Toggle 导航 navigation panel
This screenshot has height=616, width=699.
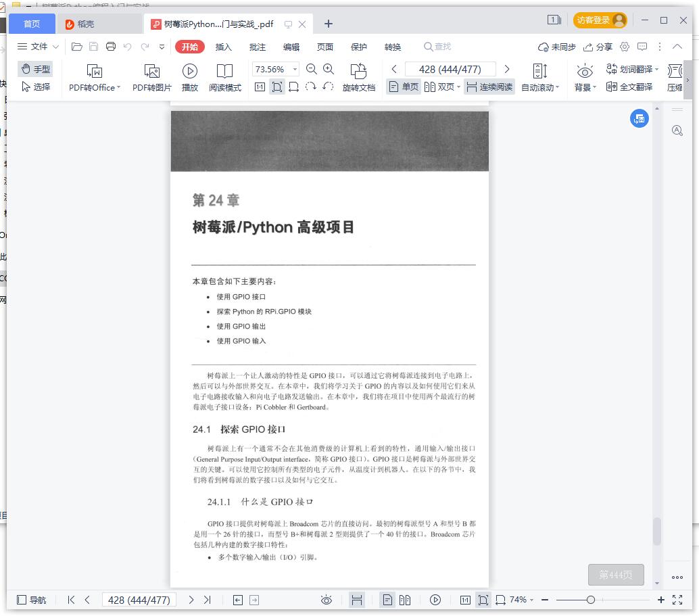point(31,600)
